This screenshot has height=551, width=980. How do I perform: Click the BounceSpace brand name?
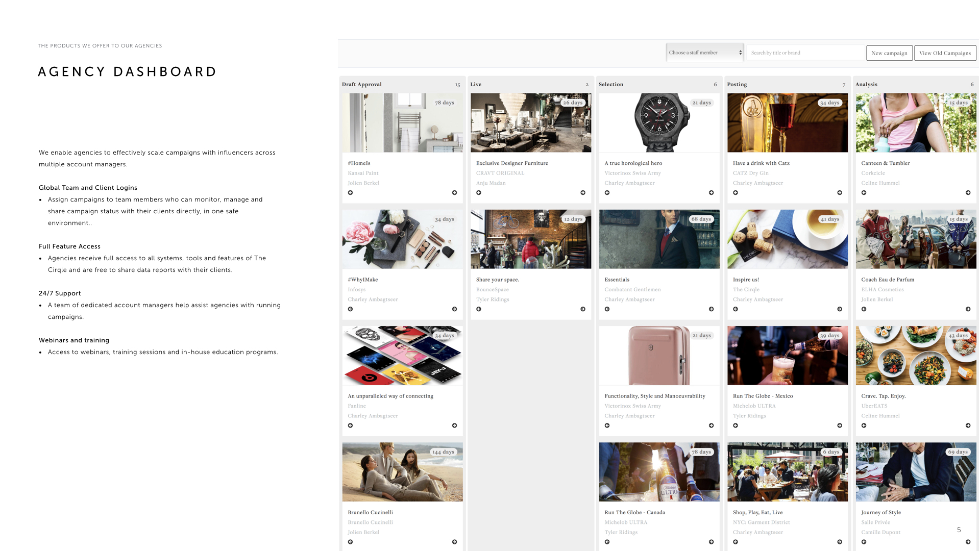(x=492, y=289)
